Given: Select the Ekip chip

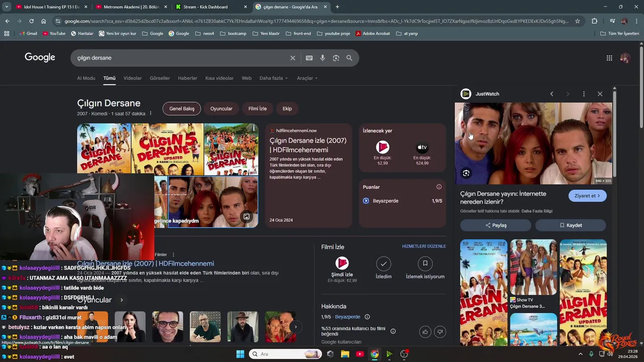Looking at the screenshot, I should click(287, 109).
